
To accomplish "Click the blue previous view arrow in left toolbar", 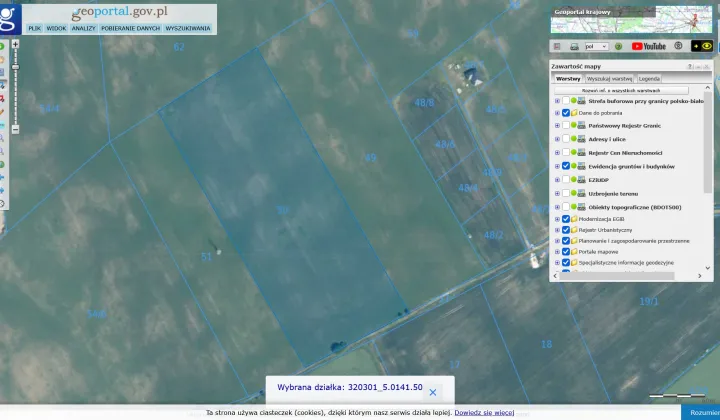I will pyautogui.click(x=2, y=177).
